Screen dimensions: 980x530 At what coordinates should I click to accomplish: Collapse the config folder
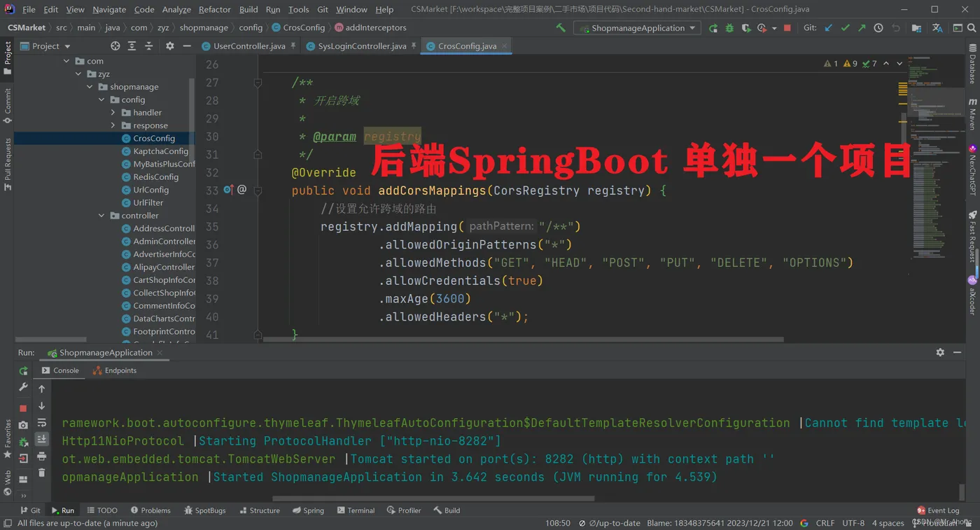pos(101,99)
